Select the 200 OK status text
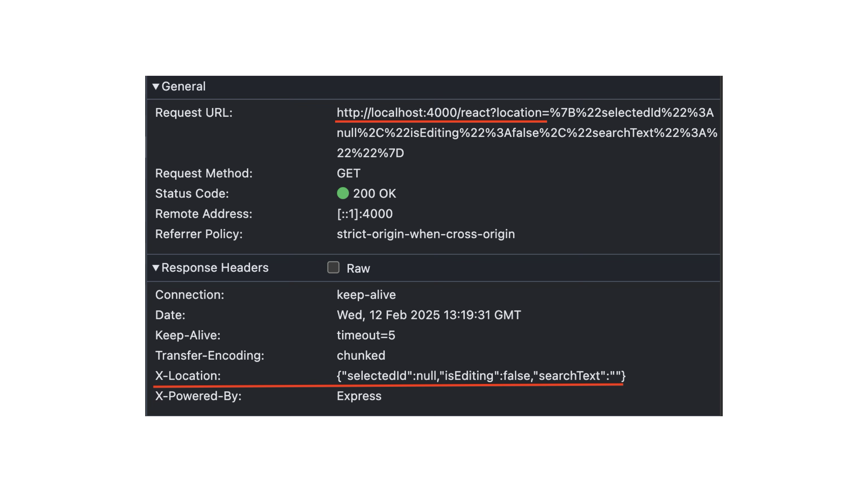The width and height of the screenshot is (868, 492). 374,194
